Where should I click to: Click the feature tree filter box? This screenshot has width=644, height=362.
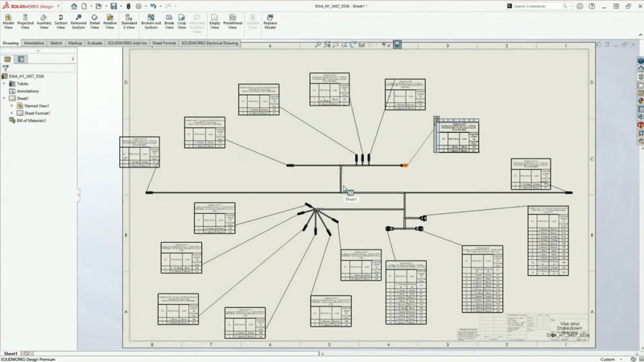[40, 68]
